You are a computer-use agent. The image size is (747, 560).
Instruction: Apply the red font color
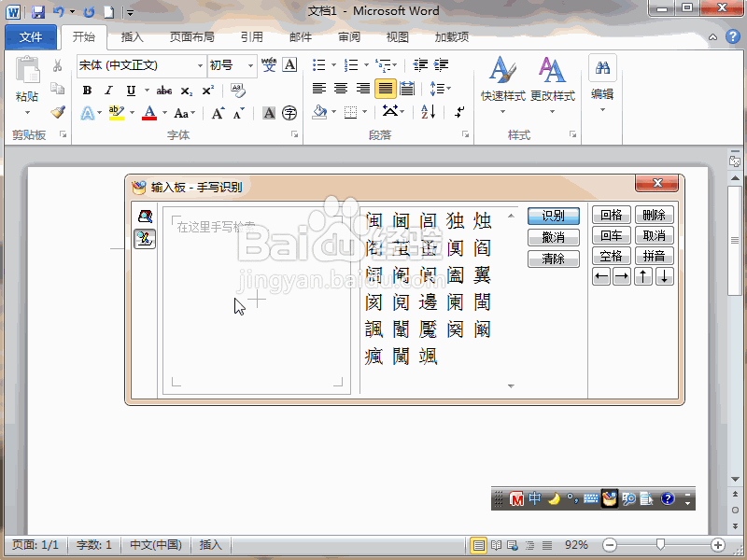[149, 113]
